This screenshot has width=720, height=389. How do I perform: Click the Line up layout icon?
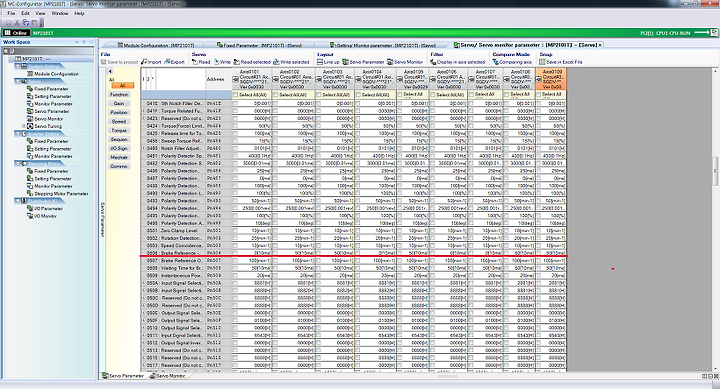pos(320,62)
